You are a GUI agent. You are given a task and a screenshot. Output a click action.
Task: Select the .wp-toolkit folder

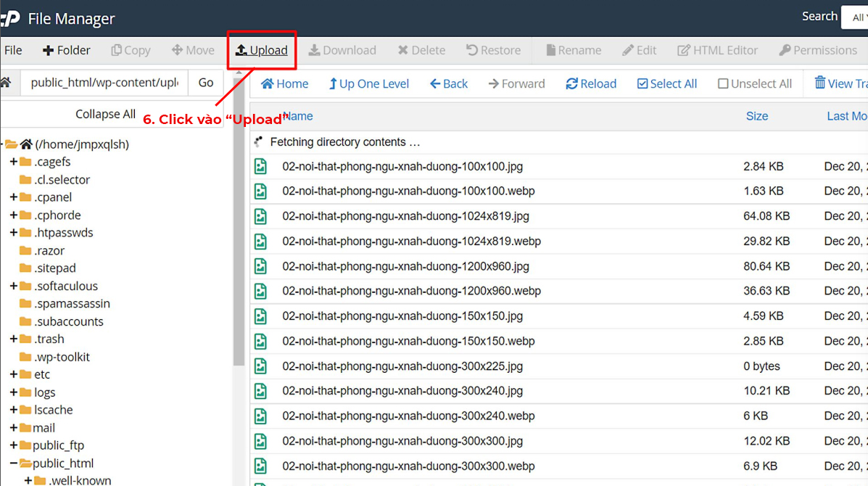coord(62,357)
